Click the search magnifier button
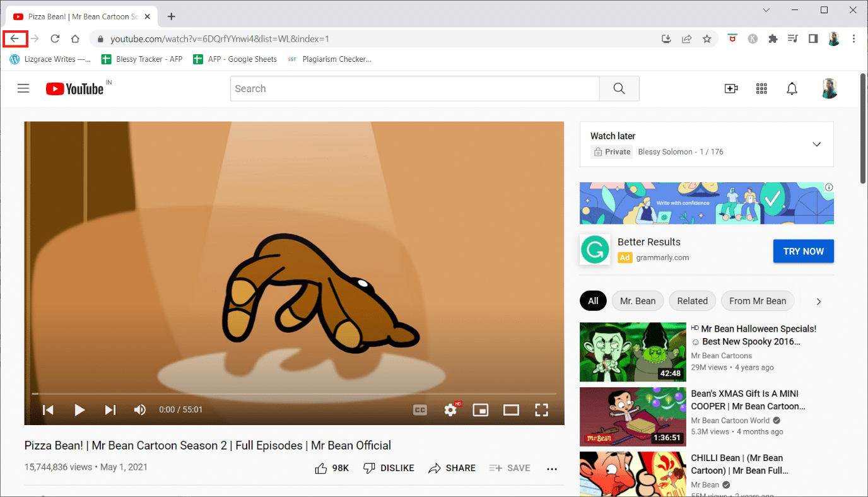868x497 pixels. [x=619, y=89]
